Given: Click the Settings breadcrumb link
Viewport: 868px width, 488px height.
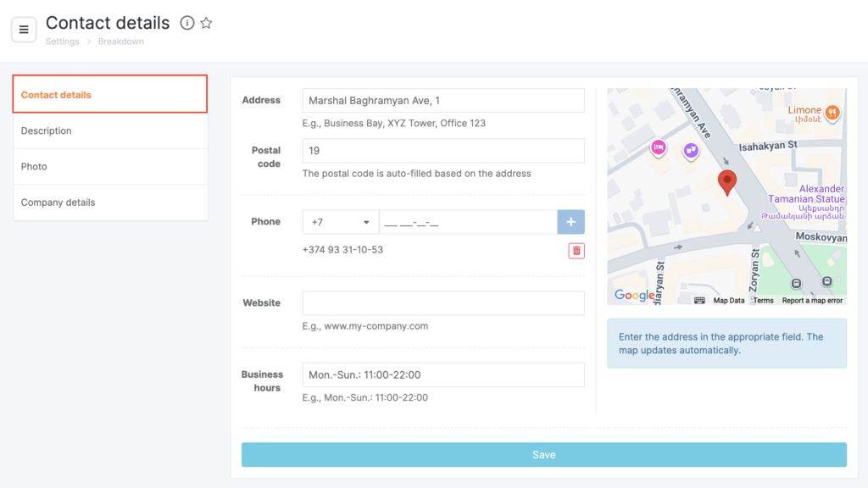Looking at the screenshot, I should [62, 42].
